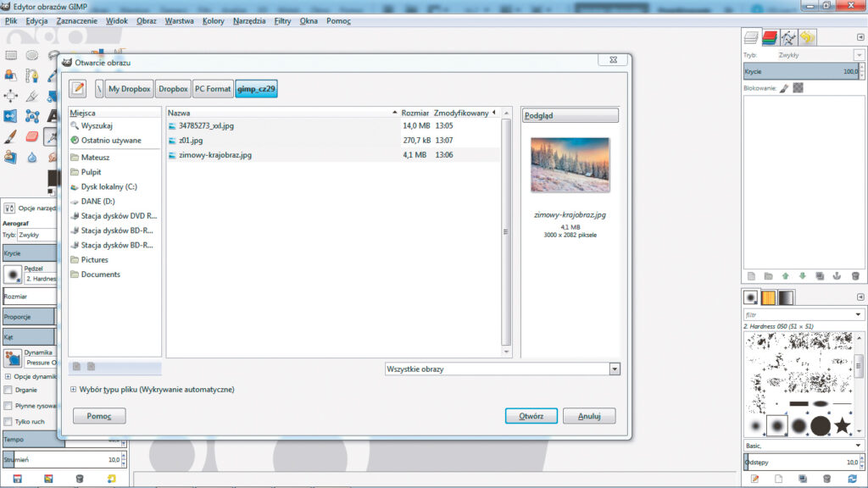The width and height of the screenshot is (868, 488).
Task: Click the type-location pencil icon in dialog
Action: pos(78,88)
